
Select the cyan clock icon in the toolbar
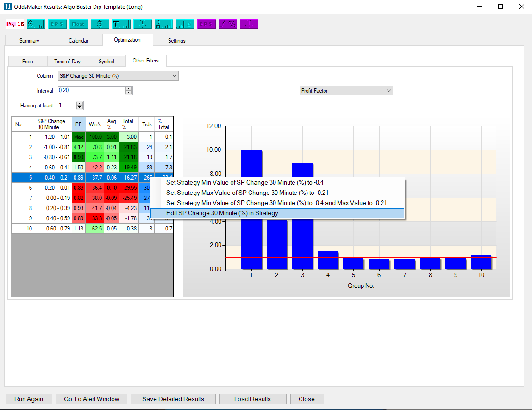tap(142, 24)
